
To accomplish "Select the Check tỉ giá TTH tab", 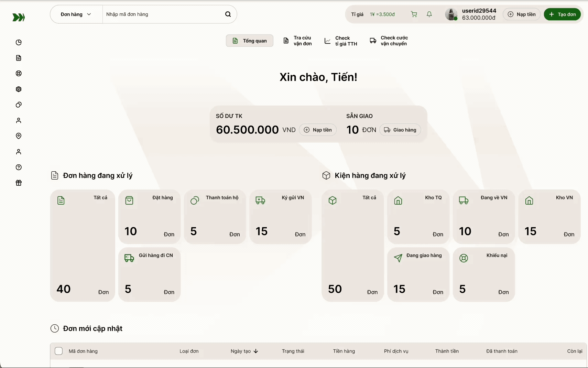I will pyautogui.click(x=341, y=41).
